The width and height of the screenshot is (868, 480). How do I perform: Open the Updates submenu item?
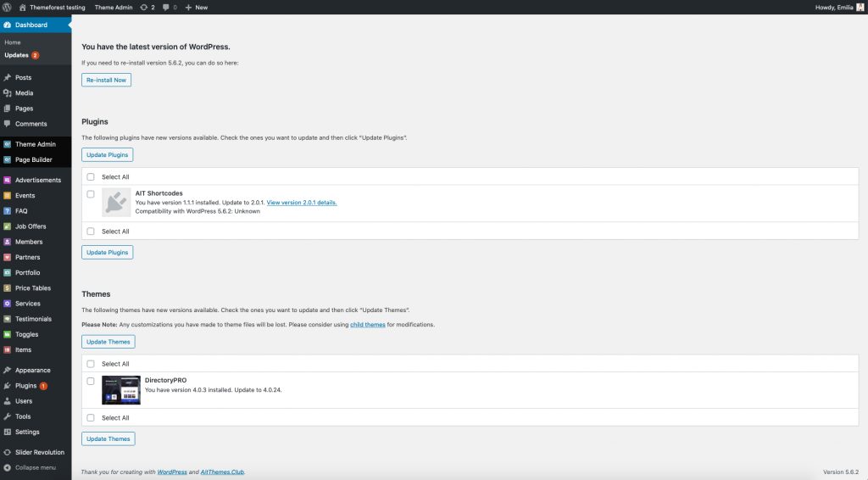17,55
